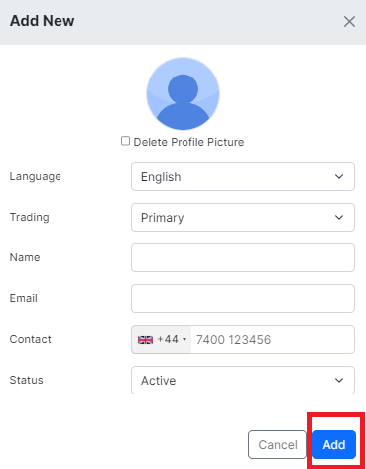Click the small country code arrow

coord(184,340)
